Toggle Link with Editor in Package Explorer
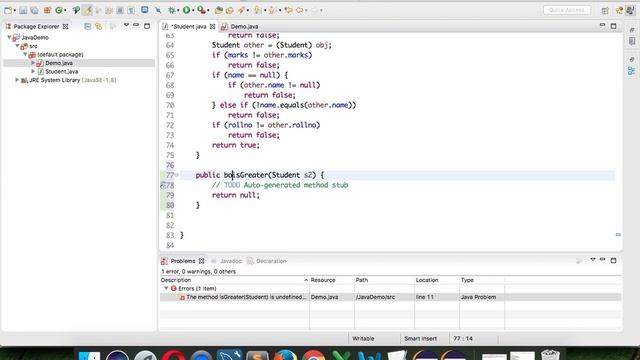640x360 pixels. (99, 27)
